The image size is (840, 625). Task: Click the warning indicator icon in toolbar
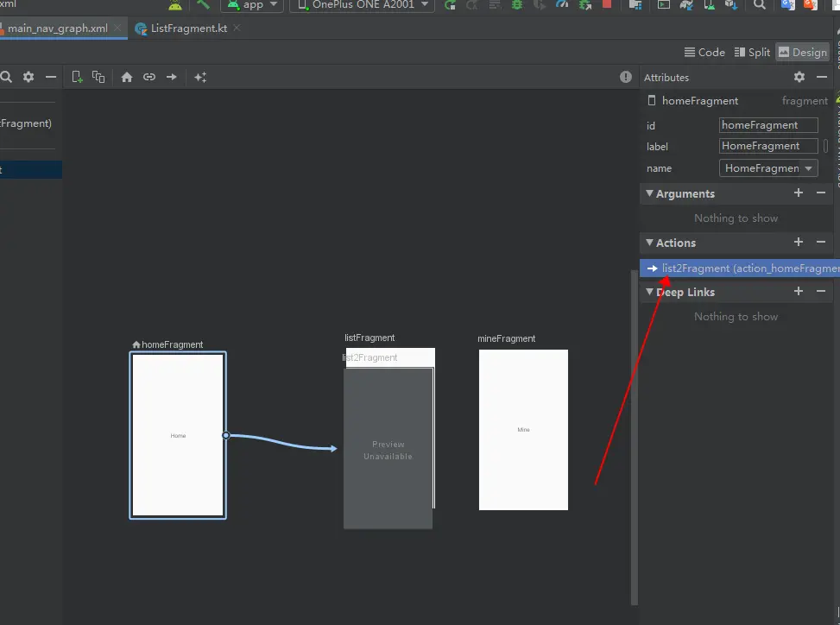(626, 77)
